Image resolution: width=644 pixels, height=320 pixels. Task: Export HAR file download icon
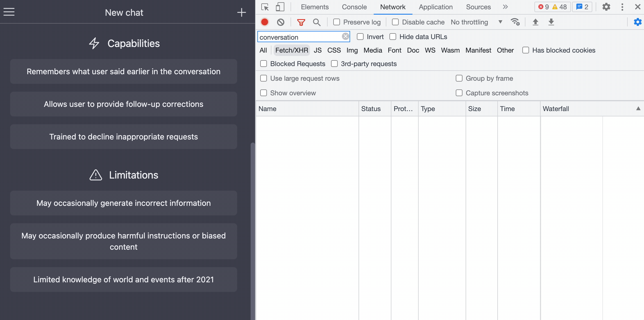551,22
